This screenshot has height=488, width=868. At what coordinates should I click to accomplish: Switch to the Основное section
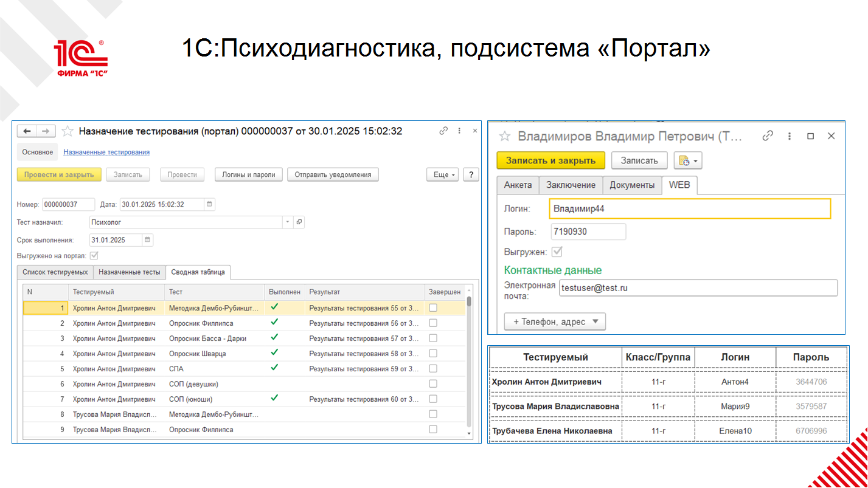[38, 152]
